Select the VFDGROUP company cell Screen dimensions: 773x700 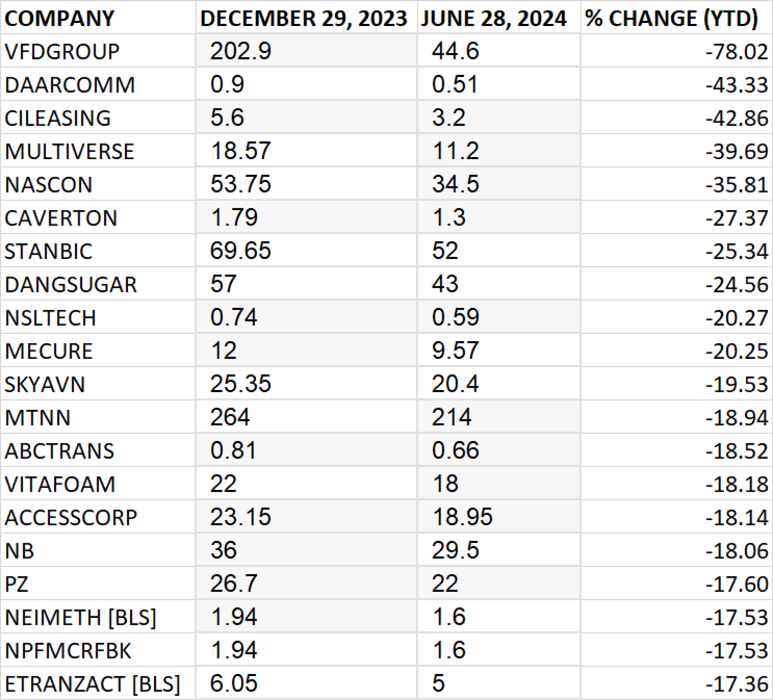pos(98,51)
